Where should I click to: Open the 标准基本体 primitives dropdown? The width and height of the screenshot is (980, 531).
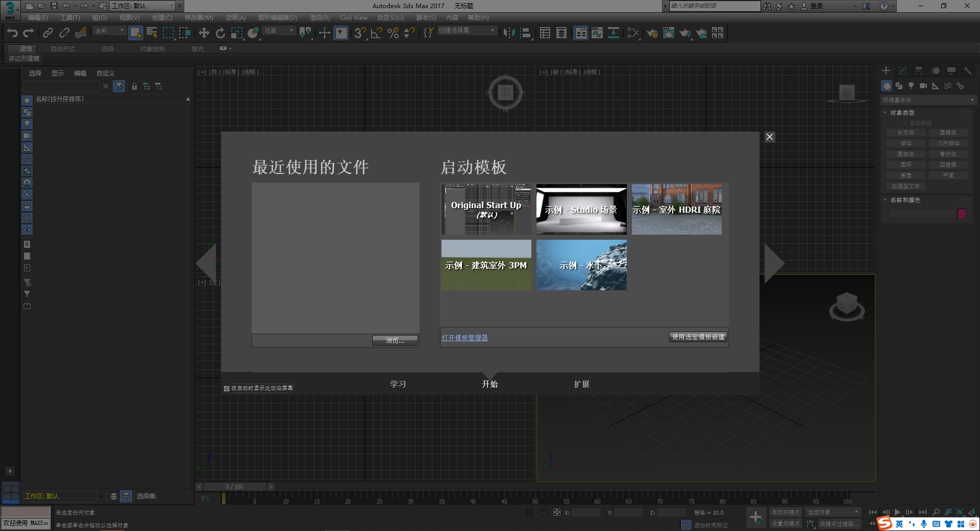click(x=928, y=100)
